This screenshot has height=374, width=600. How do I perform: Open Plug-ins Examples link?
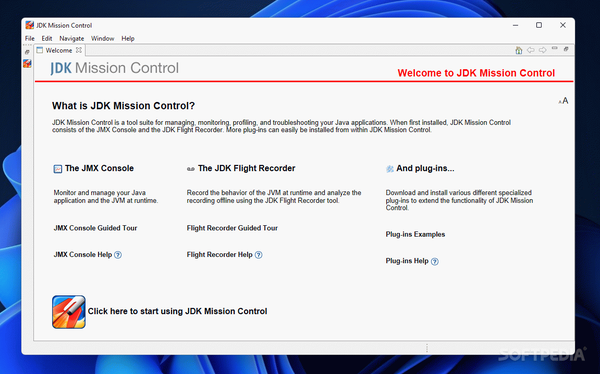[x=415, y=234]
